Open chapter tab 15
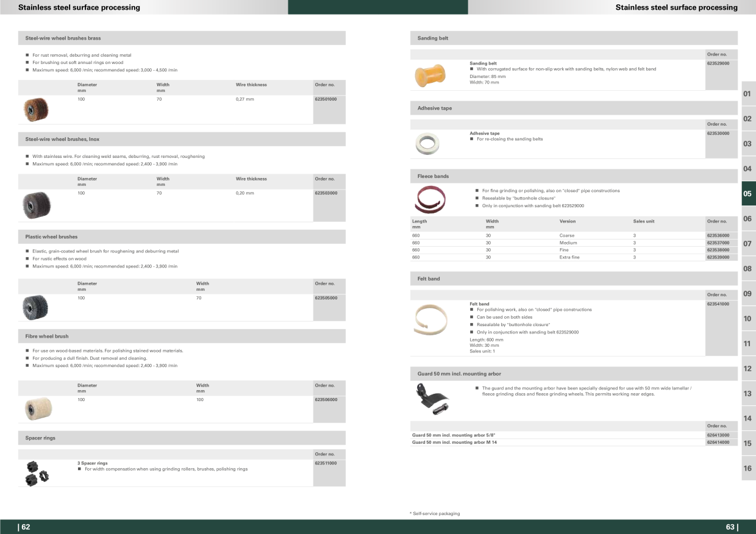 coord(748,444)
